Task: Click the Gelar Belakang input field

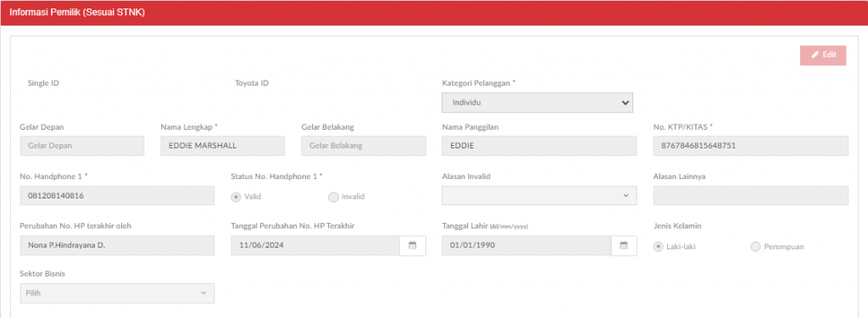Action: tap(364, 146)
